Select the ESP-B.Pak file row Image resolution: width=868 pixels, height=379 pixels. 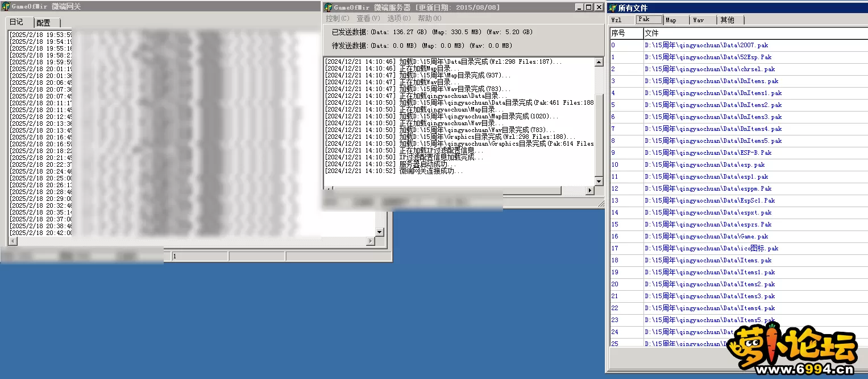coord(738,153)
